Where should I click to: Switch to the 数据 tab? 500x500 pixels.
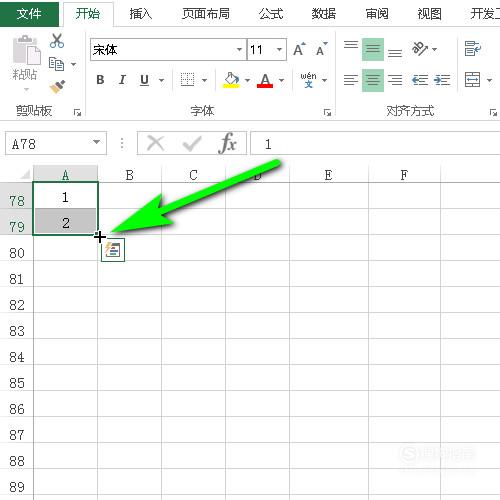click(324, 14)
